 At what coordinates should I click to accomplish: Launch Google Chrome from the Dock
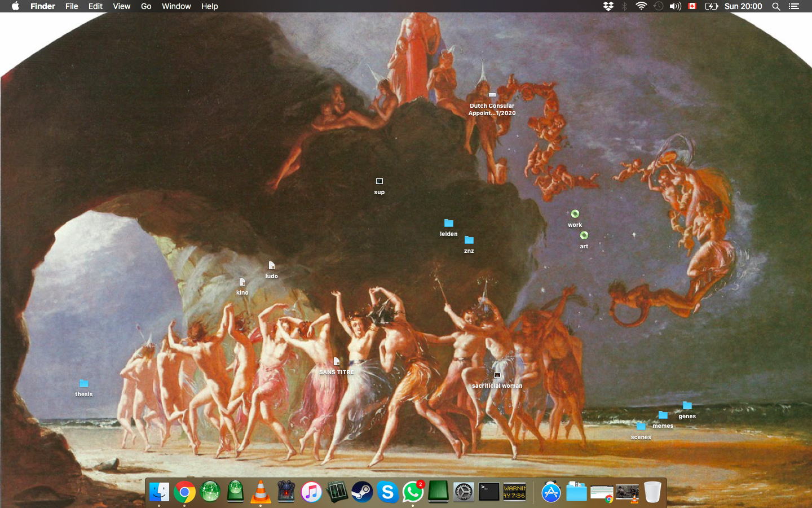[x=184, y=492]
